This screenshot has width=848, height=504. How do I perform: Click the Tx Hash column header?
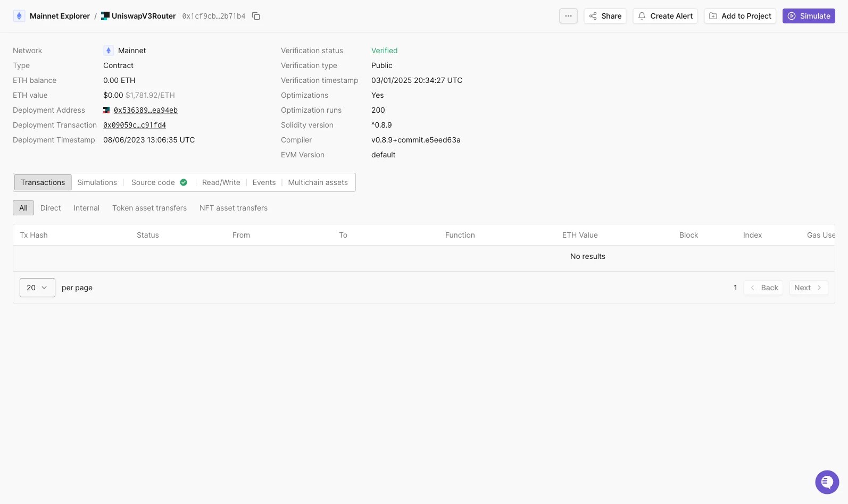pos(34,235)
